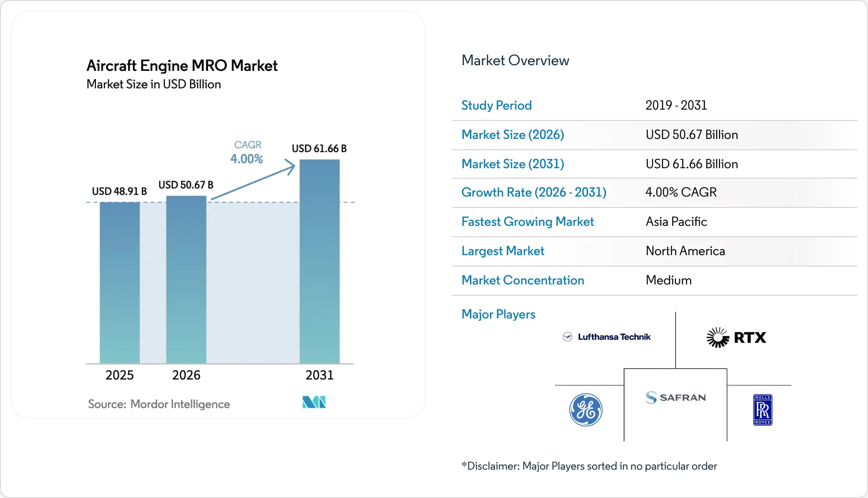
Task: Select the Market Size (2026) label
Action: (x=512, y=135)
